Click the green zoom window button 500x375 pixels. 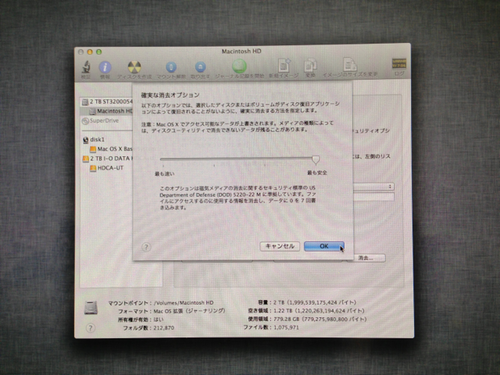point(99,52)
